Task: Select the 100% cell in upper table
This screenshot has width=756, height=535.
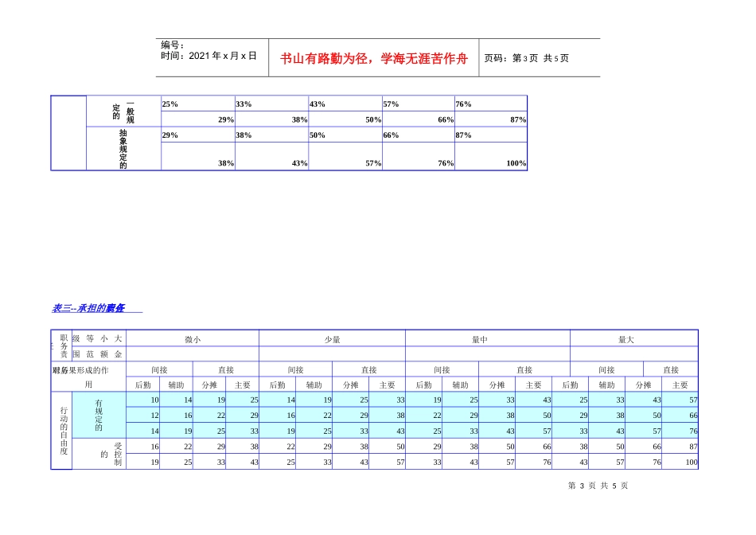Action: [491, 156]
